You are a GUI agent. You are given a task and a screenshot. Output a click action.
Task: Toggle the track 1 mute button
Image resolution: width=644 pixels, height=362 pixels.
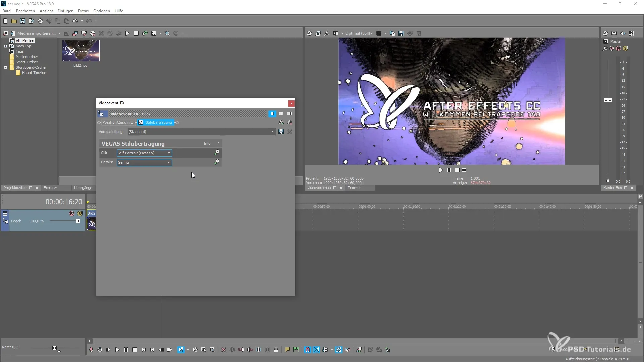(72, 214)
